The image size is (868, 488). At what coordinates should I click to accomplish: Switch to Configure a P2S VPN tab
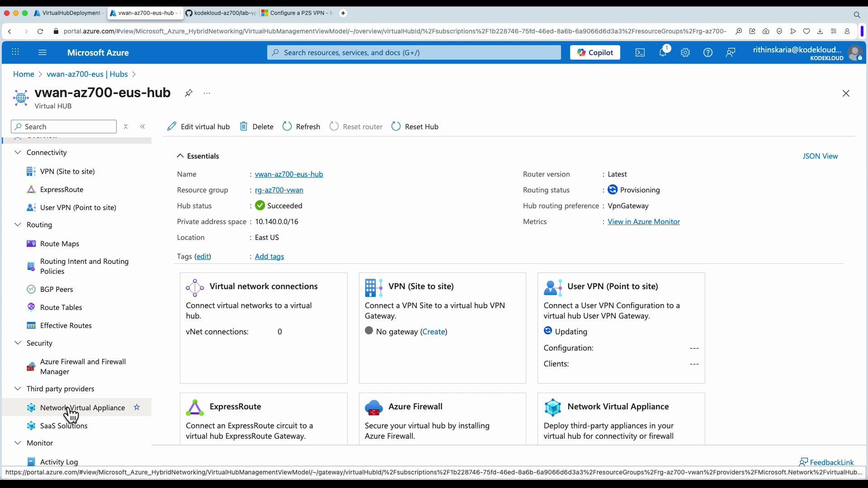click(x=297, y=13)
